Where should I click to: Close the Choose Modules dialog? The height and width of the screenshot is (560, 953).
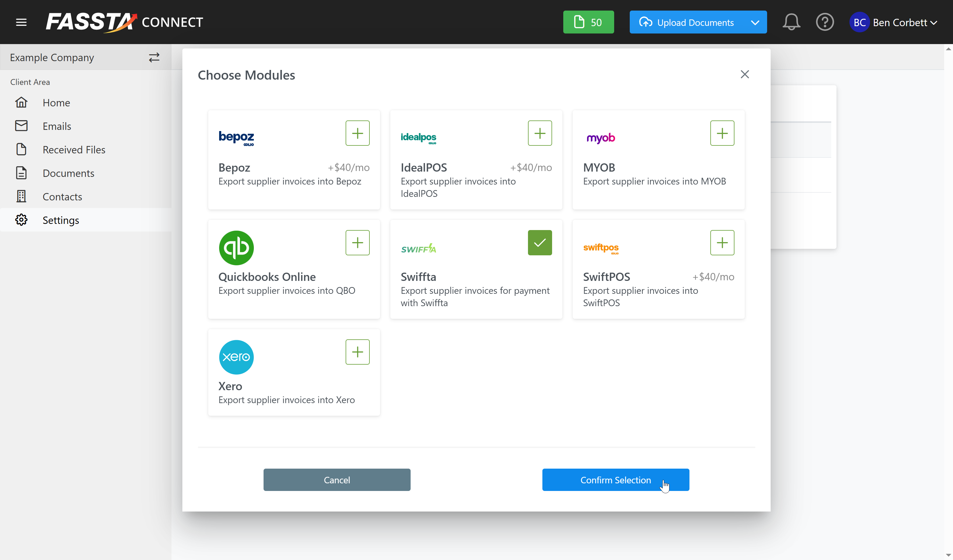(x=744, y=74)
